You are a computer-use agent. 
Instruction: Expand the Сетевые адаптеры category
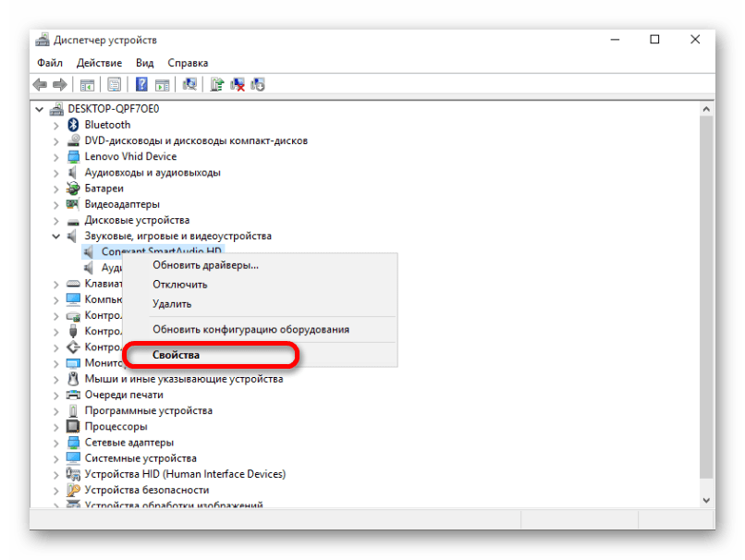(56, 443)
